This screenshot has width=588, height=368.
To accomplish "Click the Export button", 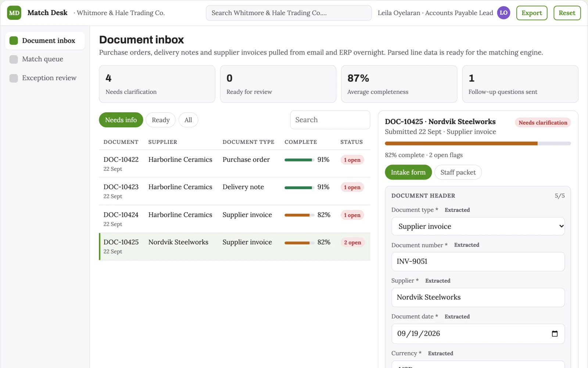I will click(x=532, y=13).
